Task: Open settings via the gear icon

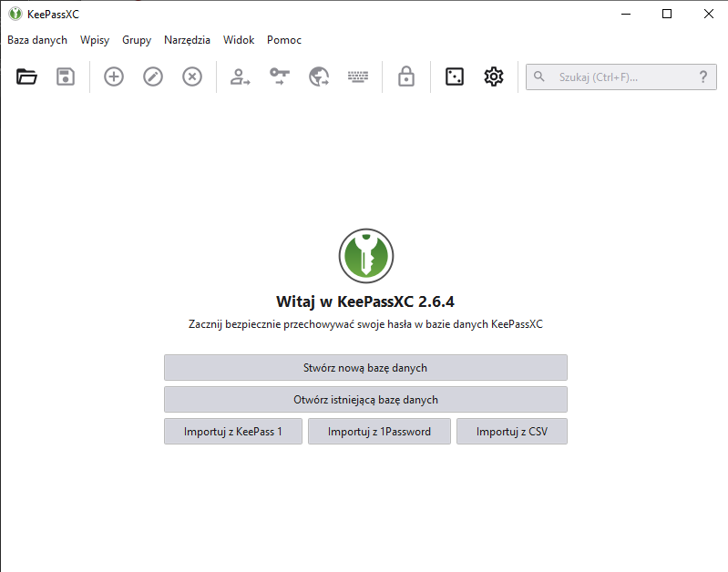Action: click(x=494, y=77)
